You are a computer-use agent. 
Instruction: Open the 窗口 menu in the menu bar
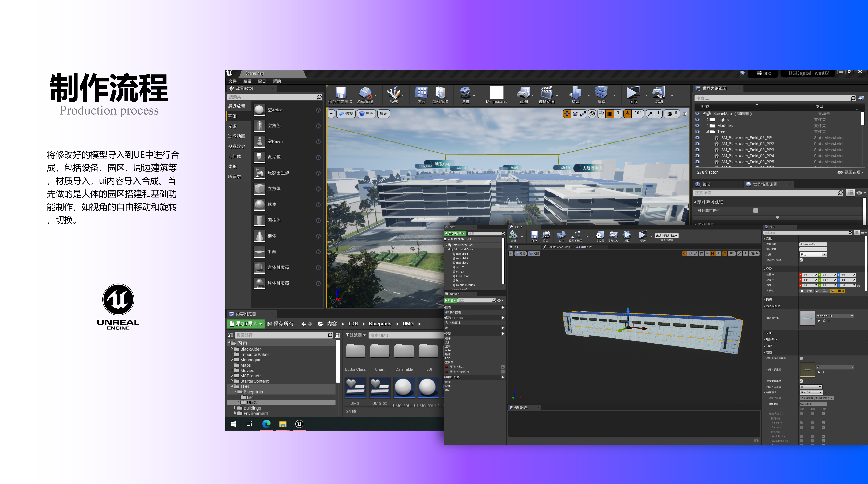point(262,81)
